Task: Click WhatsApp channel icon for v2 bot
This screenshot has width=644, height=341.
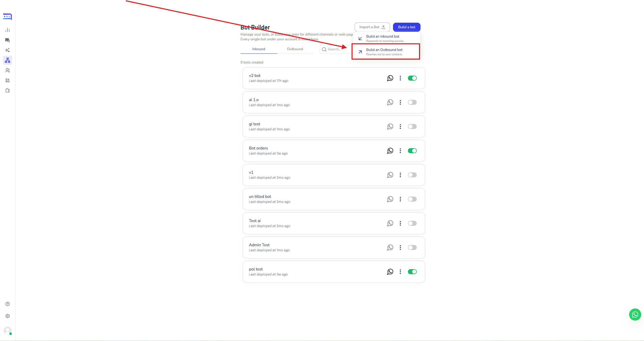Action: 390,78
